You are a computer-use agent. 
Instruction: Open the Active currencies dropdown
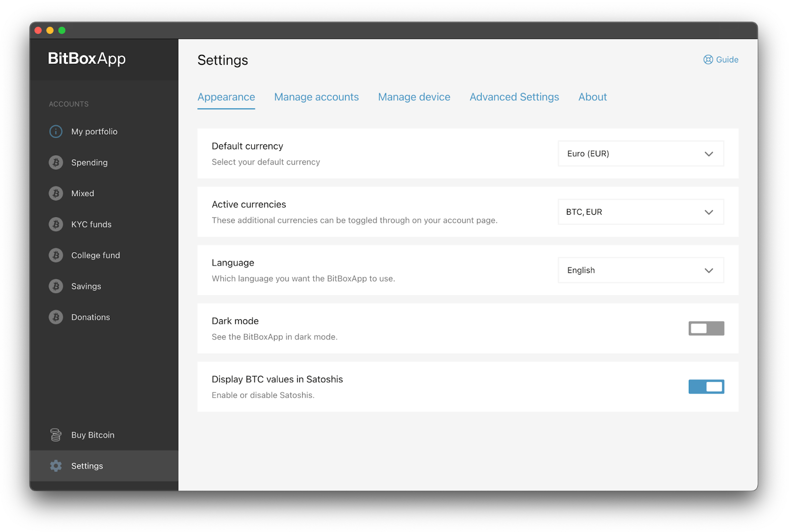[641, 212]
